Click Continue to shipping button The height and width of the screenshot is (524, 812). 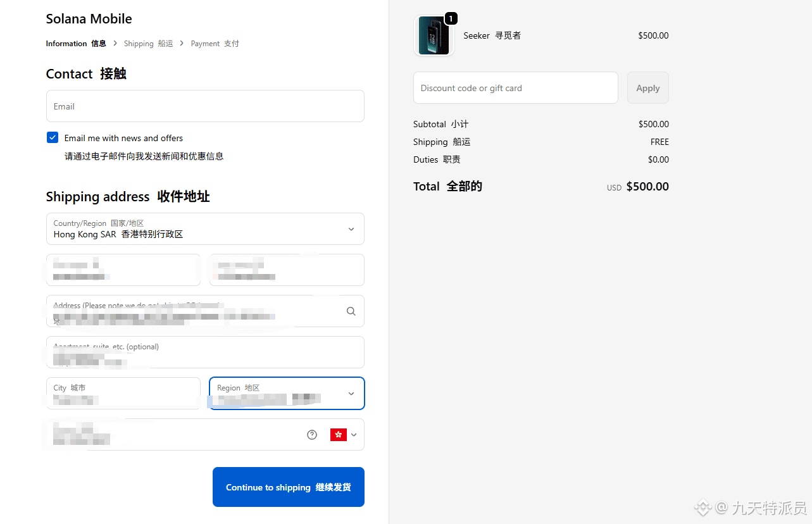289,487
